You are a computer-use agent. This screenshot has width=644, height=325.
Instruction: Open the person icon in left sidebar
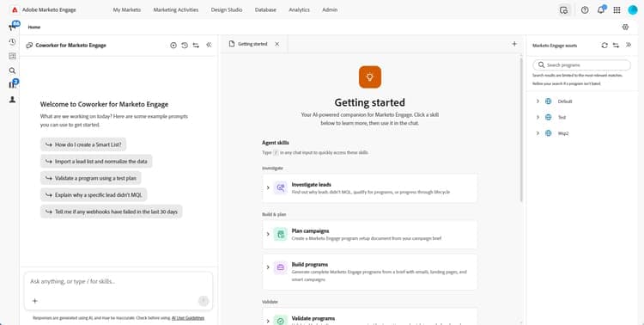tap(12, 100)
